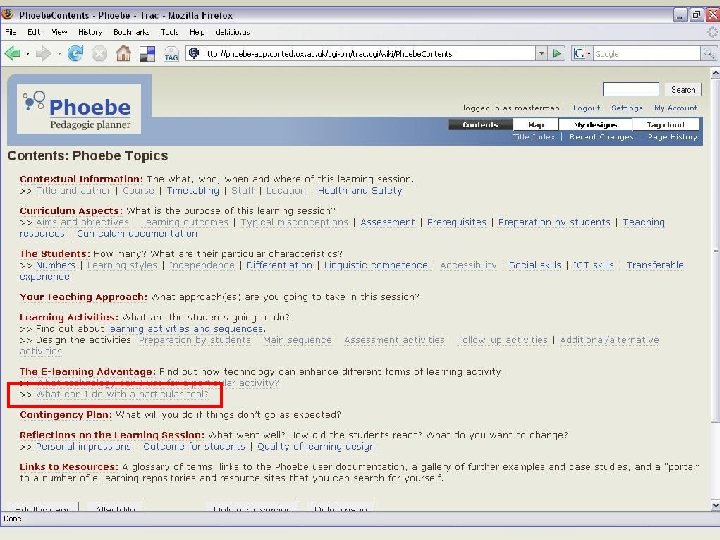This screenshot has width=720, height=540.
Task: Expand the address bar URL history dropdown
Action: 541,53
